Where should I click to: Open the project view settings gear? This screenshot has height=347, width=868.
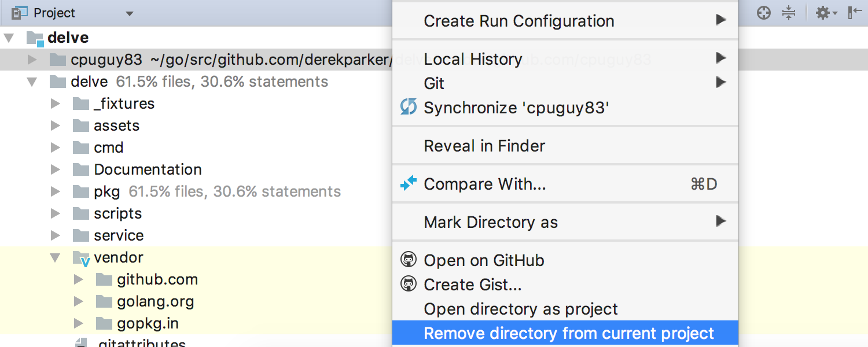[x=826, y=13]
